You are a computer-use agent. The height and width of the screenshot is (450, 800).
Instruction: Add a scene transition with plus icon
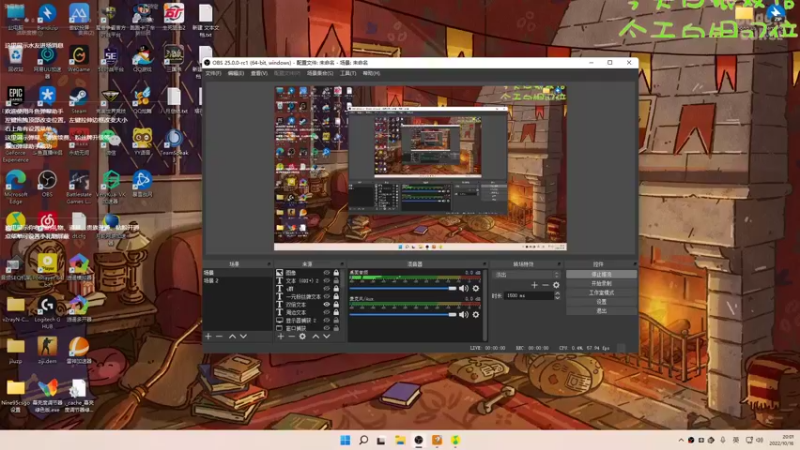point(534,285)
